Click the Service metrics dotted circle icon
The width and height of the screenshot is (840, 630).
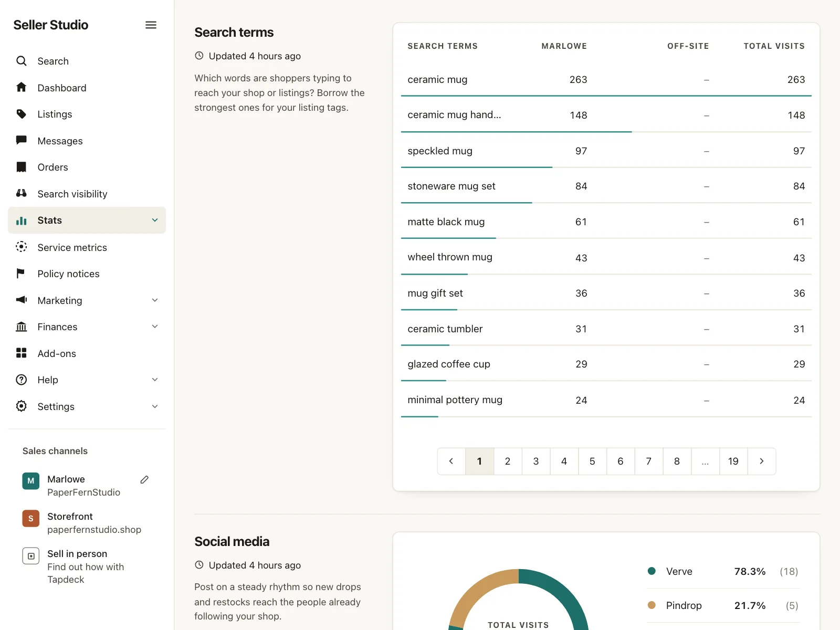click(22, 247)
